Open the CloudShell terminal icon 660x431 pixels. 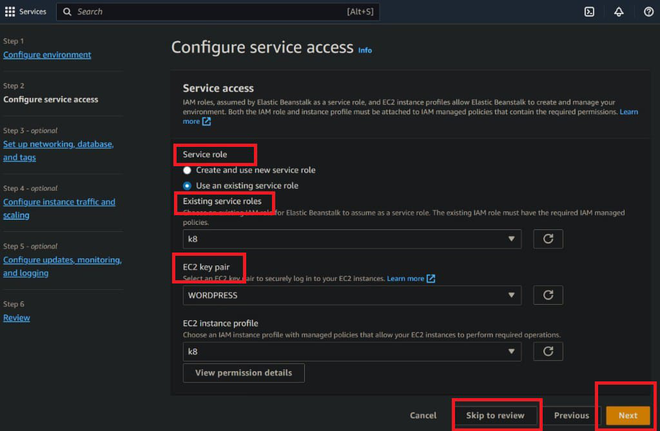[589, 12]
